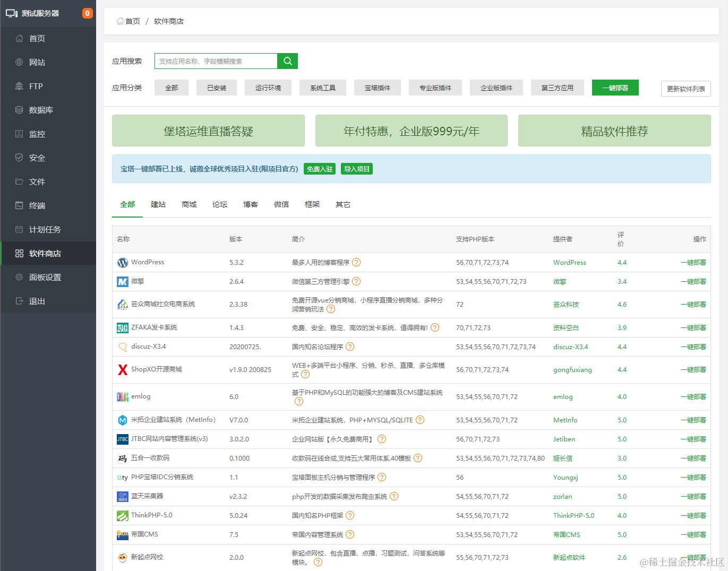Select the 专业版插件 category button

point(435,88)
